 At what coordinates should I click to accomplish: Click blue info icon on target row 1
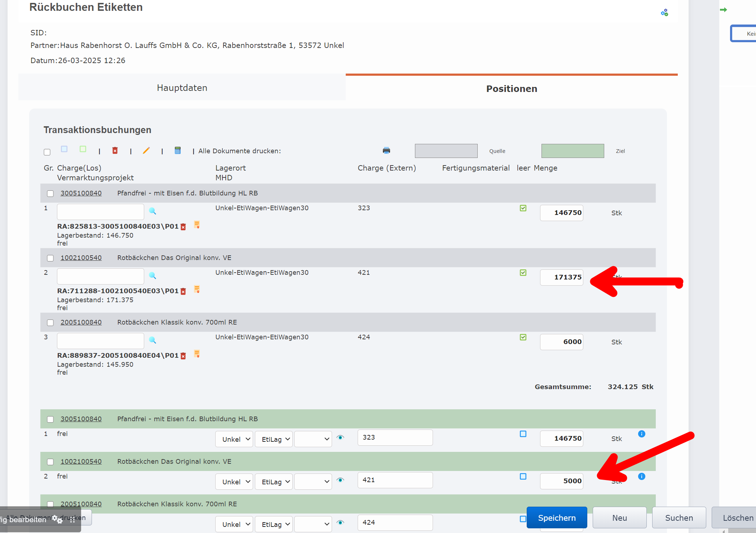[x=641, y=434]
